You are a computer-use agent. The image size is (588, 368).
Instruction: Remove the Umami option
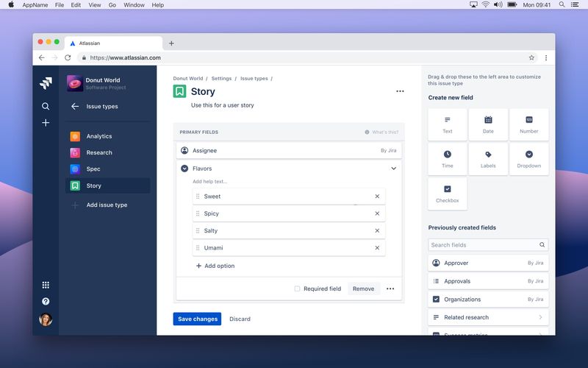(x=377, y=248)
